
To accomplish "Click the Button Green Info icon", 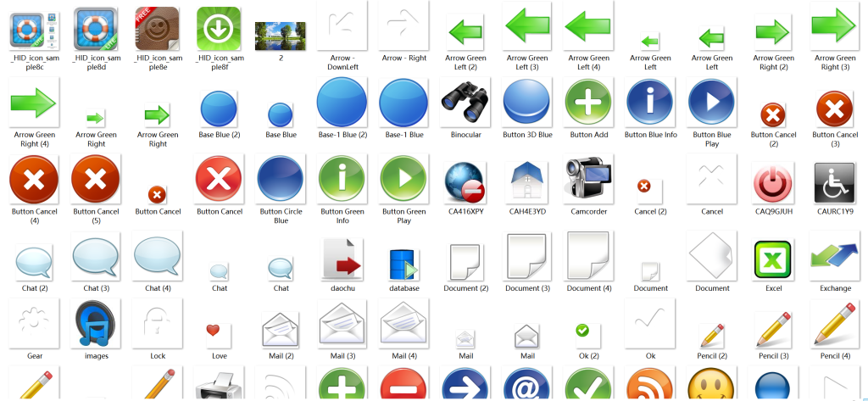I will (x=342, y=180).
